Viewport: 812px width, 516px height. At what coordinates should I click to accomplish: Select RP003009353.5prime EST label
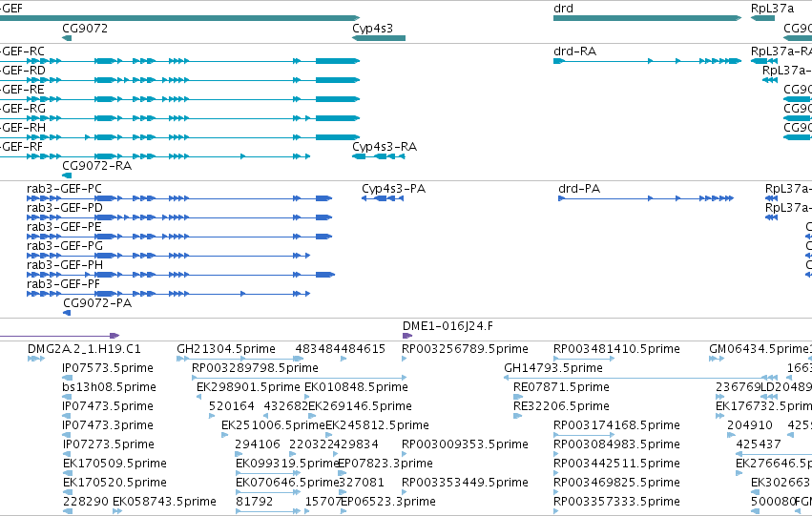[x=465, y=445]
